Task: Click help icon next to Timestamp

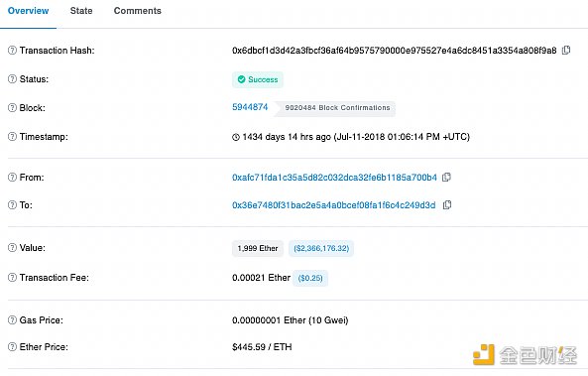Action: (x=12, y=137)
